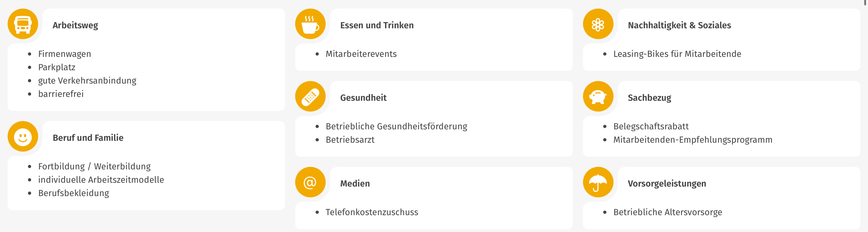Click the Fortbildung / Weiterbildung benefit entry
Screen dimensions: 868x232
[94, 166]
